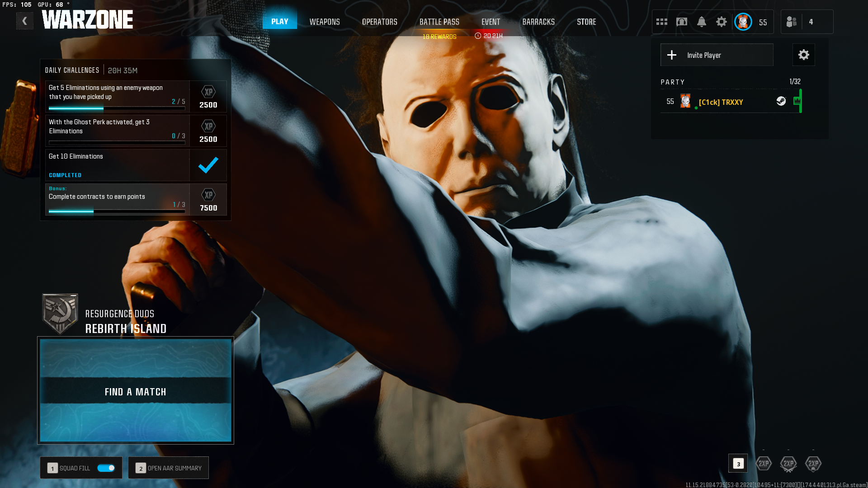The image size is (868, 488).
Task: Toggle the Squad Fill switch
Action: (106, 468)
